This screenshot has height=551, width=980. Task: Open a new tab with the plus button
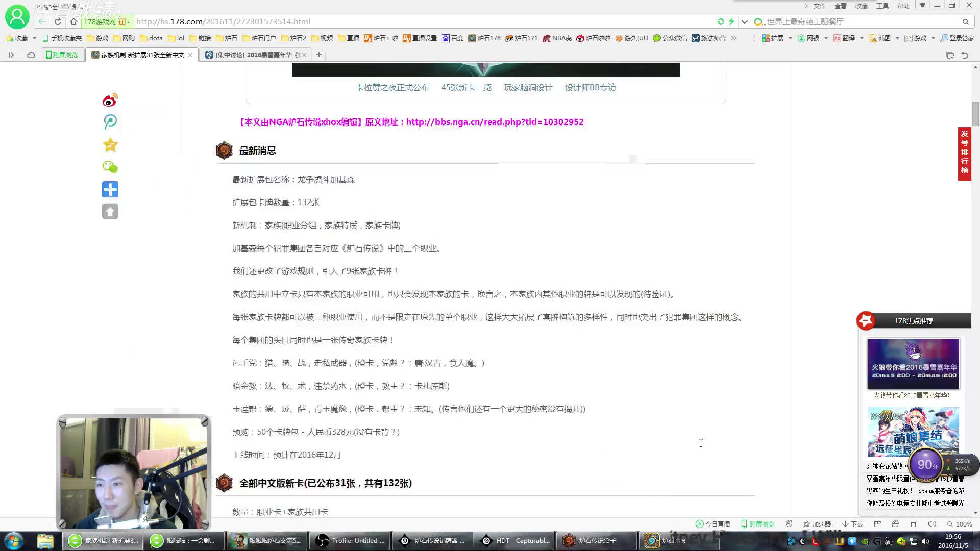coord(319,55)
